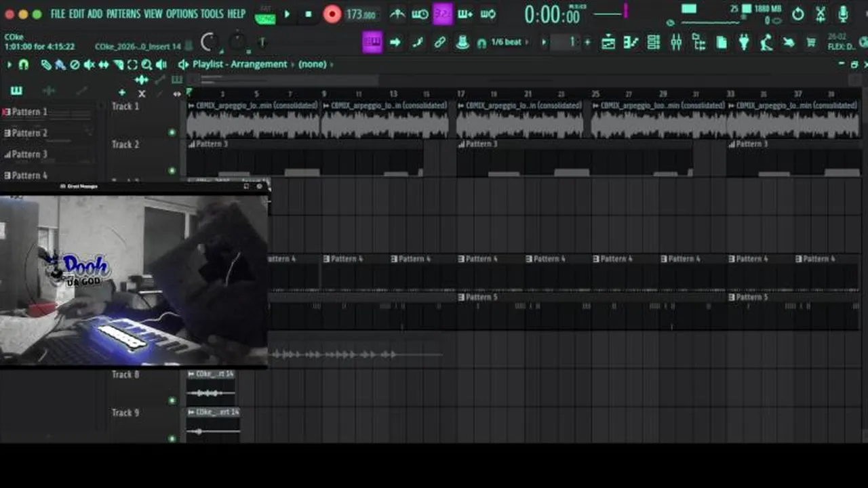The height and width of the screenshot is (488, 868).
Task: Toggle Track 9 mute LED
Action: (172, 439)
